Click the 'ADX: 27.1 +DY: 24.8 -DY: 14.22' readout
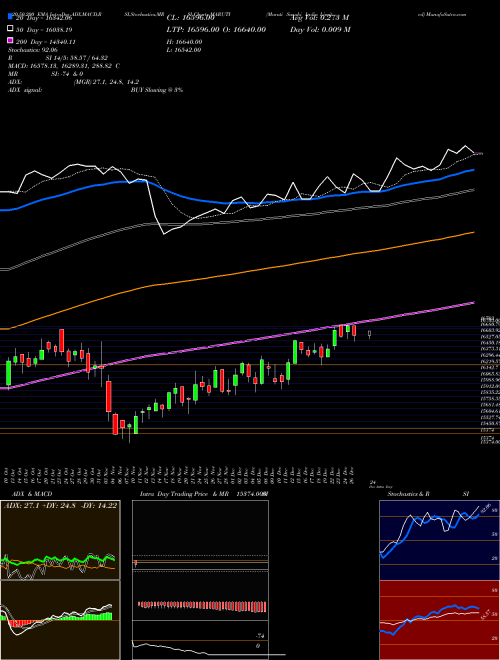The width and height of the screenshot is (500, 660). pos(61,505)
